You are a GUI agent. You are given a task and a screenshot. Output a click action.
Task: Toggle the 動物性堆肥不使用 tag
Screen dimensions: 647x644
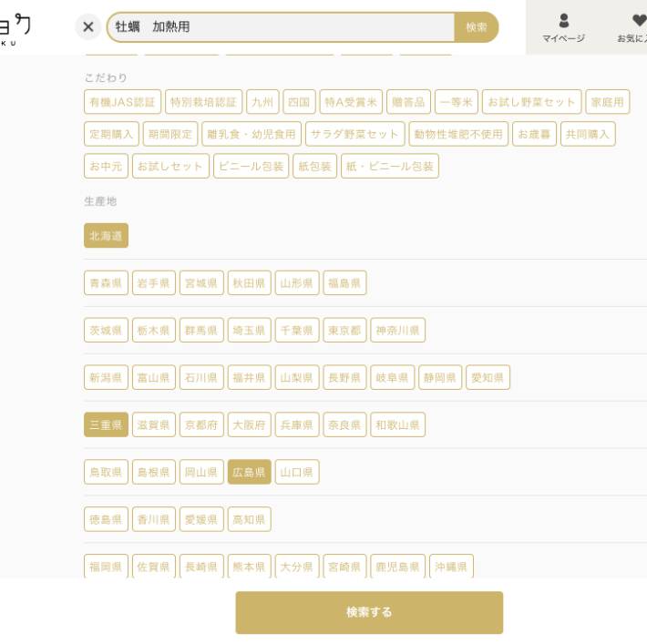(458, 134)
